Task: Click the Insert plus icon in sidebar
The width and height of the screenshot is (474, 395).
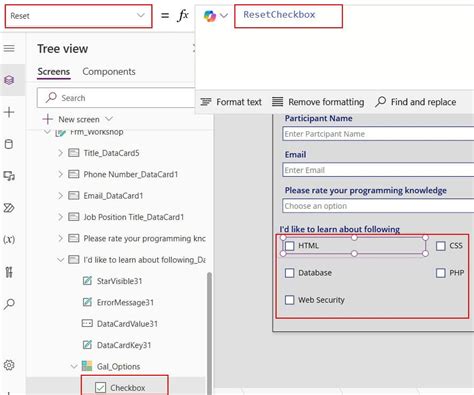Action: [x=9, y=112]
